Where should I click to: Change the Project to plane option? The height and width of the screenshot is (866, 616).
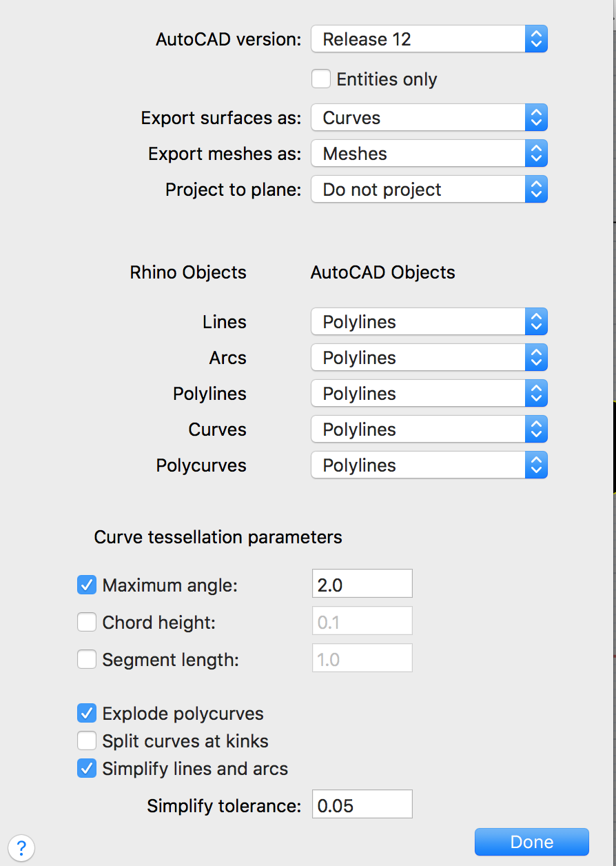429,190
